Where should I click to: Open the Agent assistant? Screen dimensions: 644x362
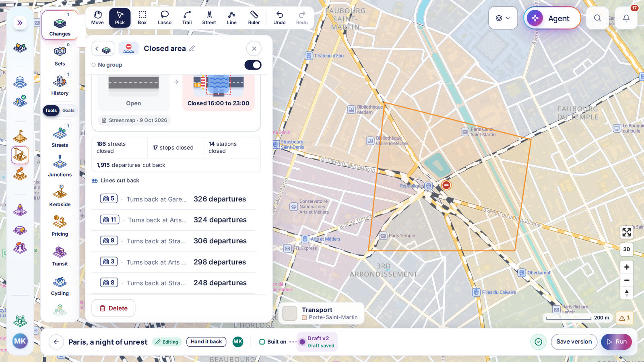coord(552,18)
